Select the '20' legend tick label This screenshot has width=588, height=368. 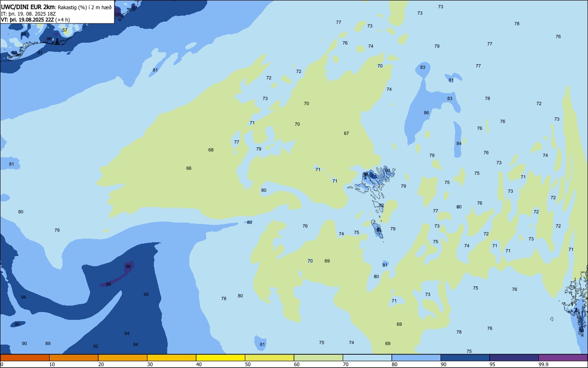pyautogui.click(x=101, y=364)
